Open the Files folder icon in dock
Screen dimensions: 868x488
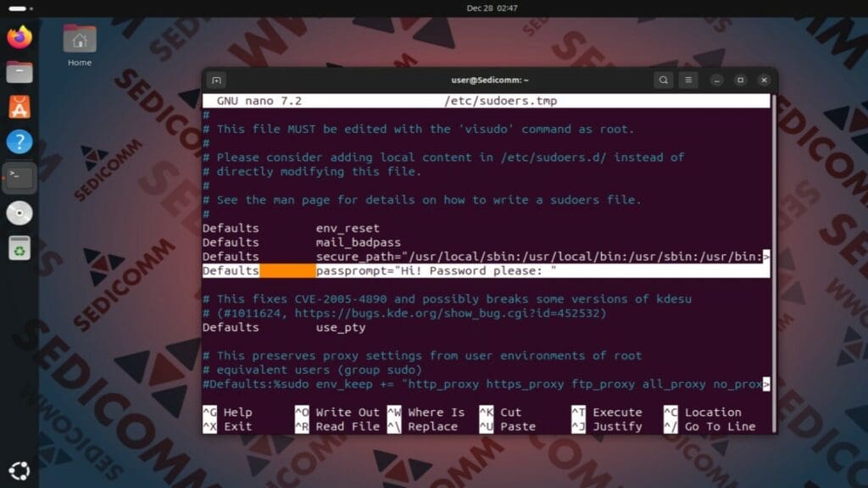(19, 72)
